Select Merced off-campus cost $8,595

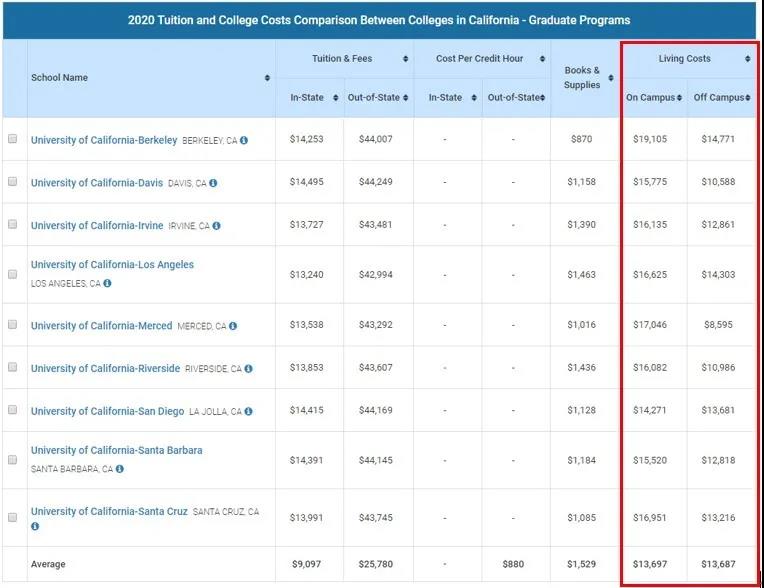coord(718,324)
